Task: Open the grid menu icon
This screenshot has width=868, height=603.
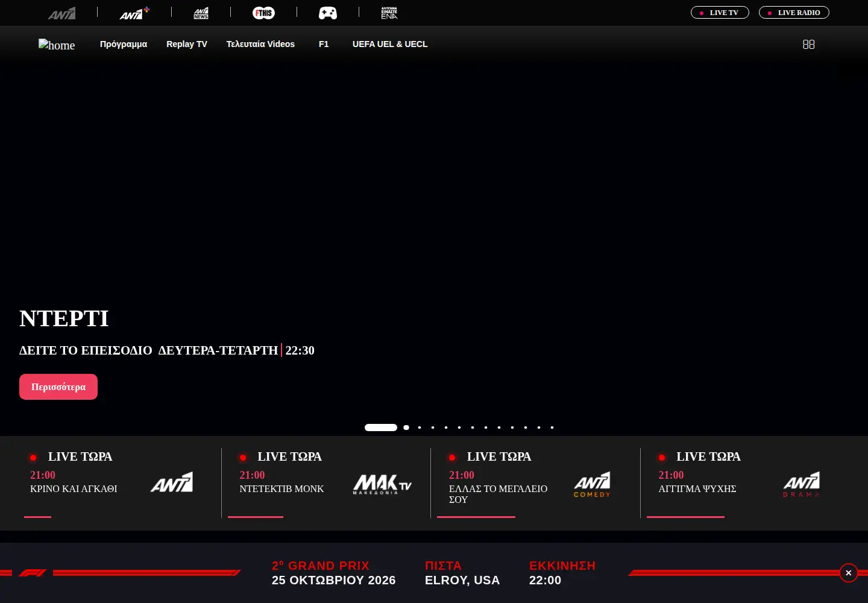Action: tap(809, 44)
